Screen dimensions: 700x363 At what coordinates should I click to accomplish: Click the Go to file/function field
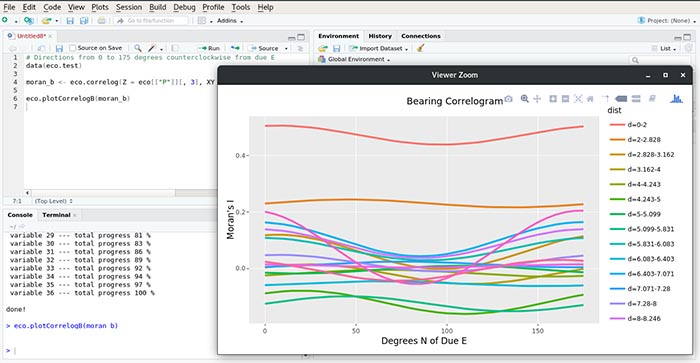click(x=151, y=21)
